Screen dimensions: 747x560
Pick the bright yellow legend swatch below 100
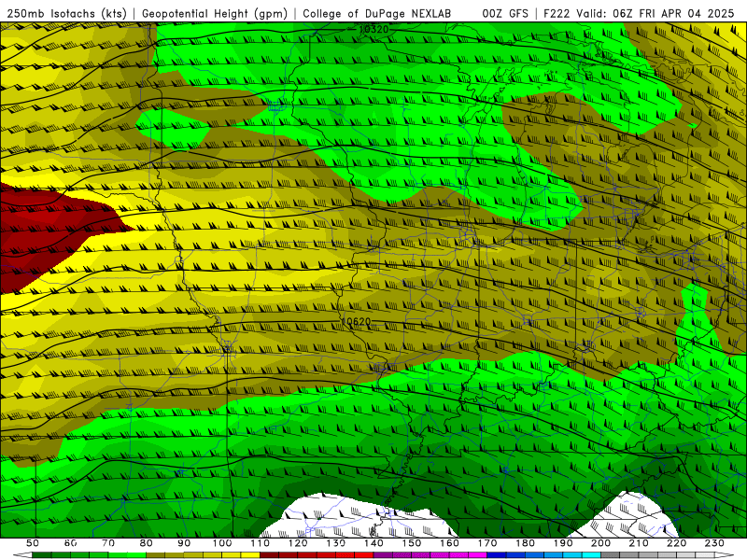[x=232, y=555]
